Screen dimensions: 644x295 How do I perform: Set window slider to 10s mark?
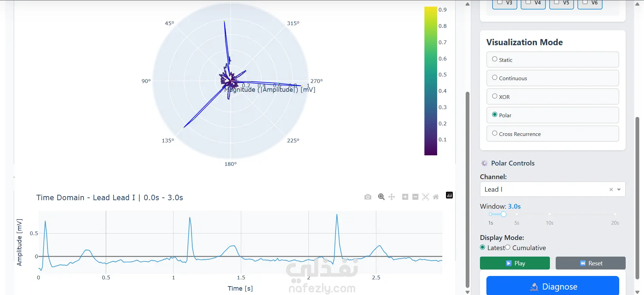(550, 214)
